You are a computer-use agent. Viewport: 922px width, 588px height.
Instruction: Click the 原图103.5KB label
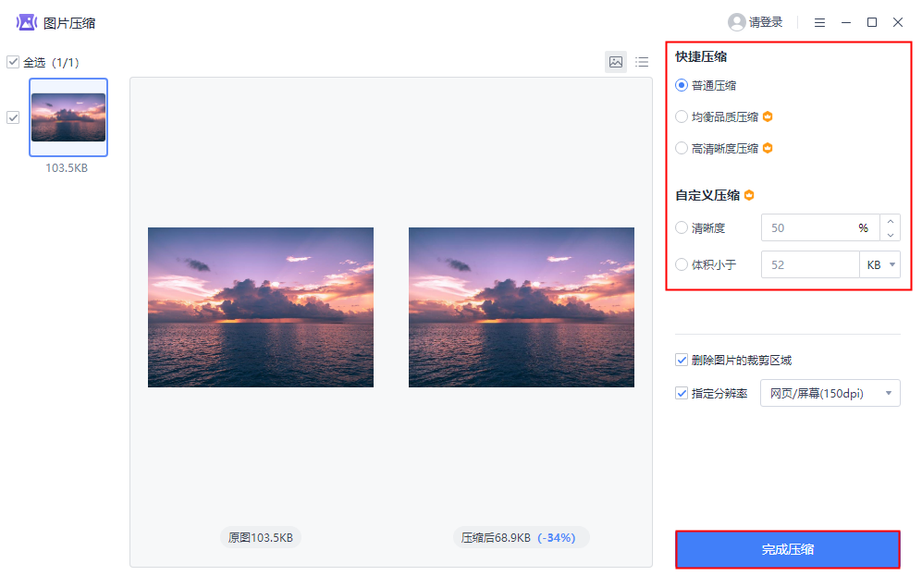[x=261, y=537]
